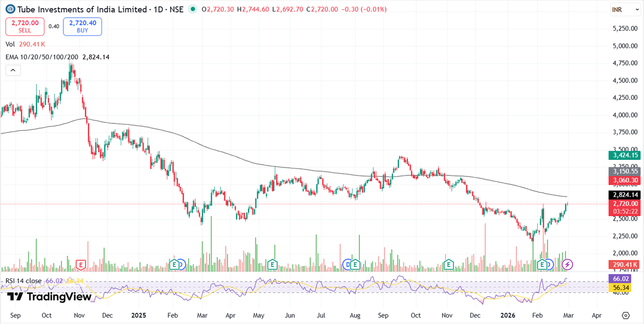The height and width of the screenshot is (324, 644).
Task: Click the purple lightning event icon
Action: [567, 264]
